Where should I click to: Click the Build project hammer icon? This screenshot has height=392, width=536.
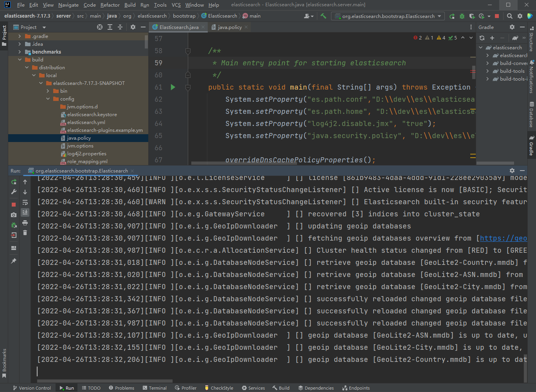tap(323, 16)
